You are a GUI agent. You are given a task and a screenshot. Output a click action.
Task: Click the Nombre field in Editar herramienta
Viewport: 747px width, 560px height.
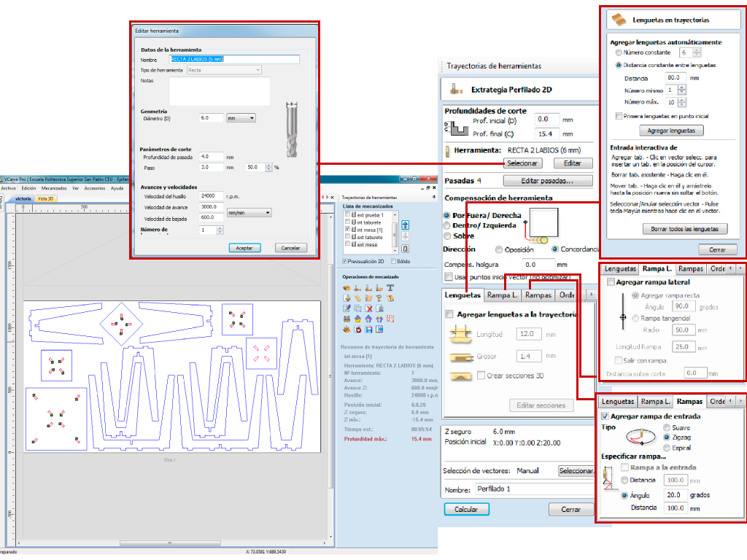point(234,60)
